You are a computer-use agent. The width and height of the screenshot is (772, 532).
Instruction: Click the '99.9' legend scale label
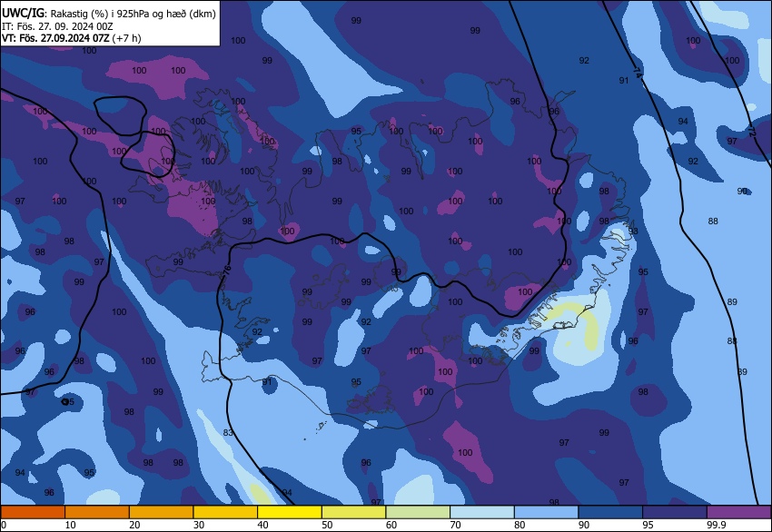717,525
